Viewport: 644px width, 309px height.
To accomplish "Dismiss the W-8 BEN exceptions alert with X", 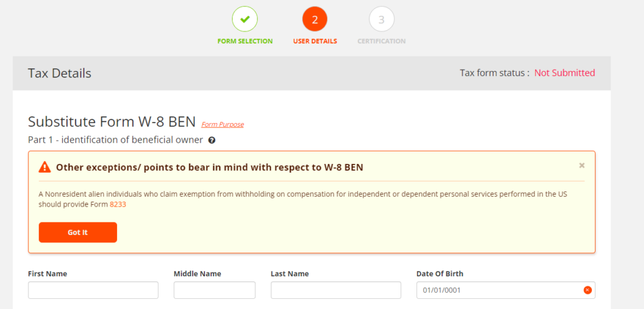I will [x=582, y=165].
